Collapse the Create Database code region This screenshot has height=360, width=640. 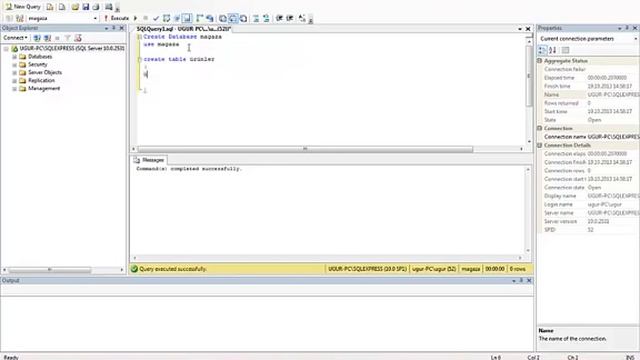coord(139,37)
